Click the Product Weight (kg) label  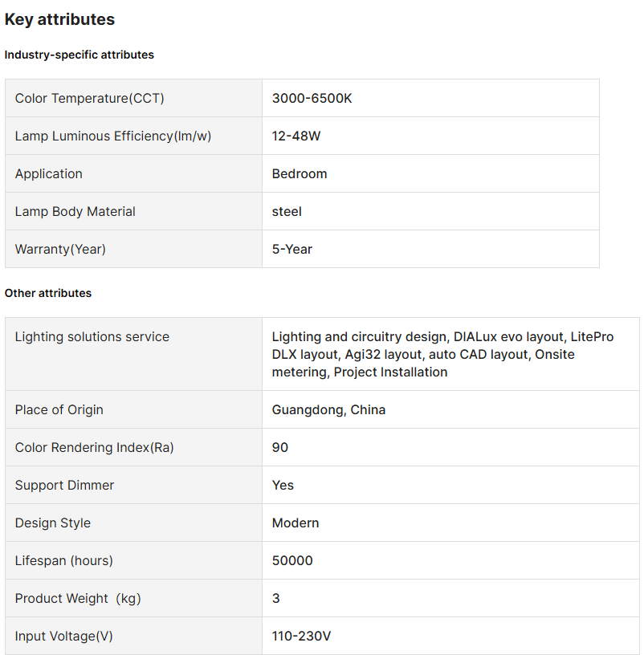pyautogui.click(x=78, y=598)
